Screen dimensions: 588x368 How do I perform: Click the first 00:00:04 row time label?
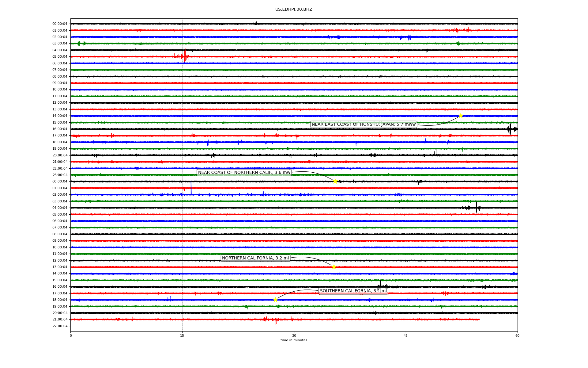tap(60, 24)
